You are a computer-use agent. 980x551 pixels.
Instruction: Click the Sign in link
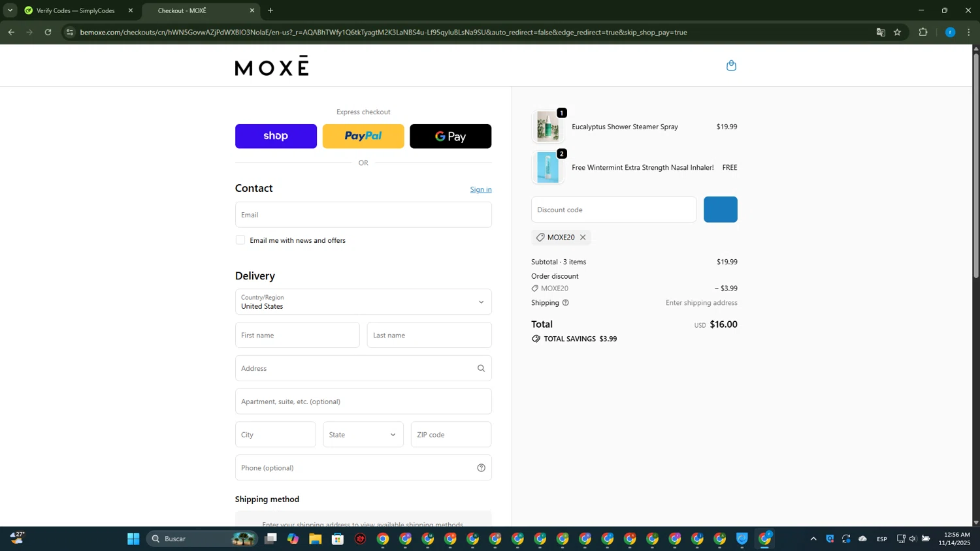click(x=481, y=189)
